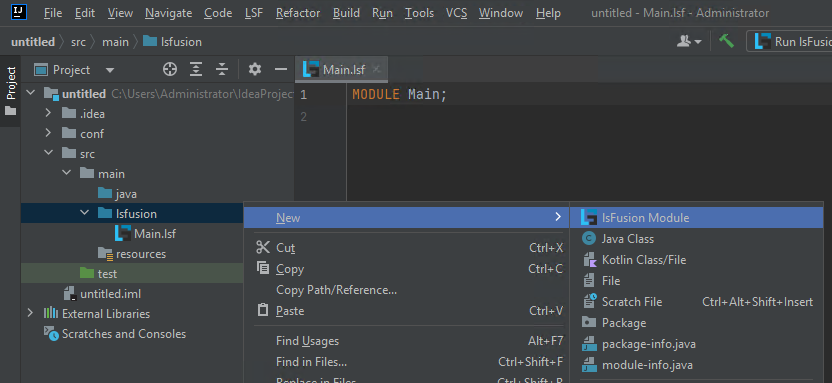Expand External Libraries node

(x=30, y=314)
